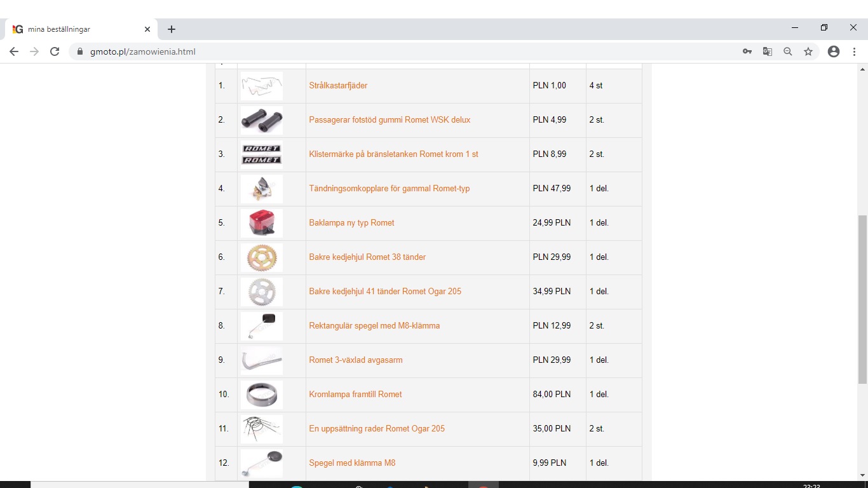Click the vertical scrollbar thumb
The height and width of the screenshot is (488, 868).
tap(862, 299)
